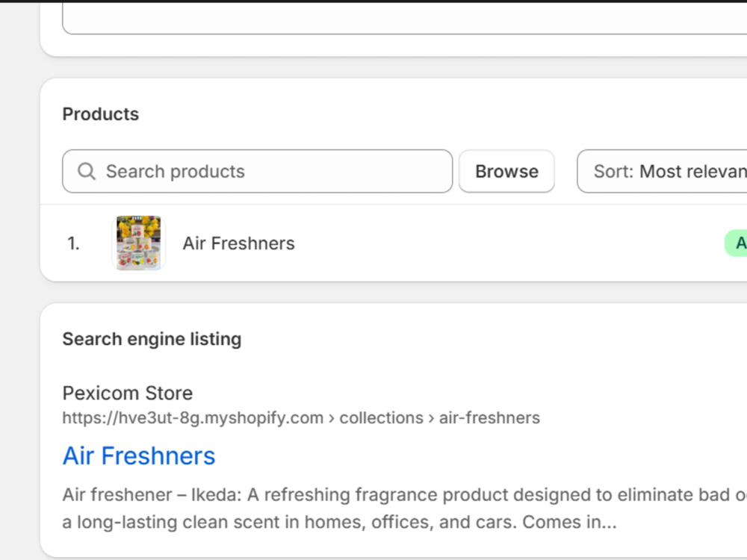Click the Products section heading

click(101, 114)
